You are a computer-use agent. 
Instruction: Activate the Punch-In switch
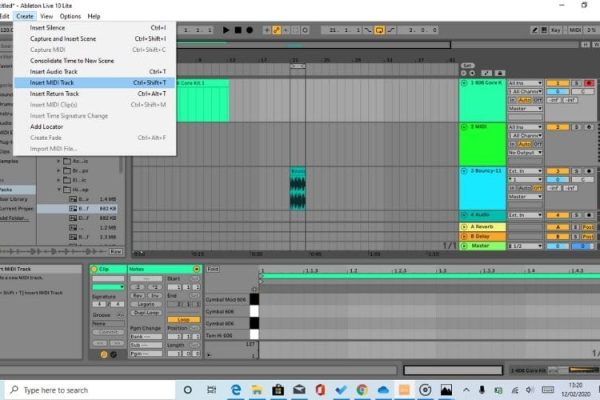[x=368, y=30]
